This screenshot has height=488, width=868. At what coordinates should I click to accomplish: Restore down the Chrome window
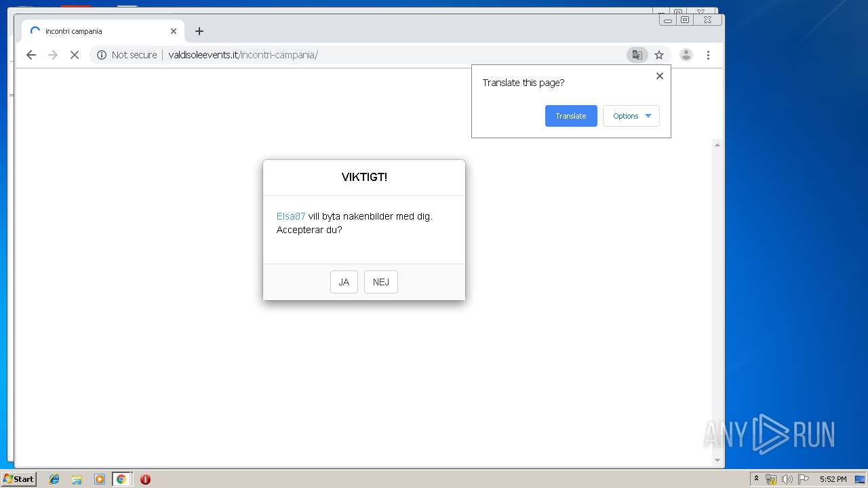(x=685, y=20)
